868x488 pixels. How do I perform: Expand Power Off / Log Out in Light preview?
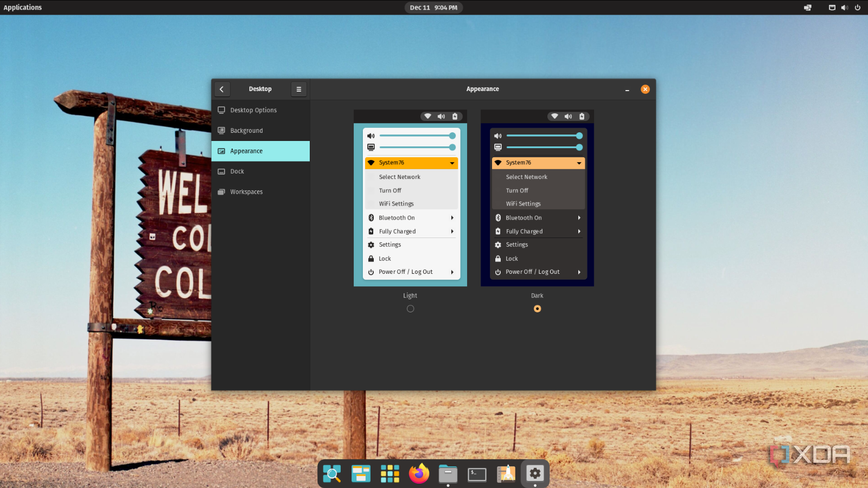[452, 272]
